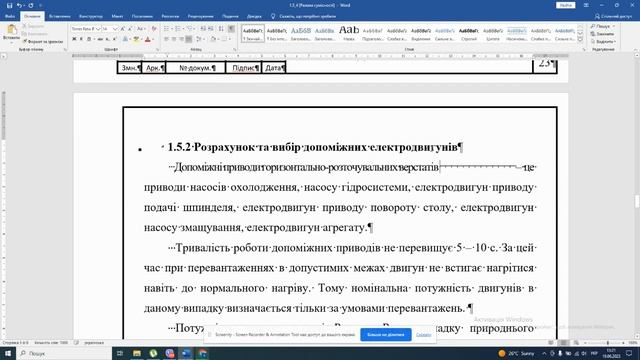Redo the last action
The height and width of the screenshot is (360, 640).
pos(31,5)
